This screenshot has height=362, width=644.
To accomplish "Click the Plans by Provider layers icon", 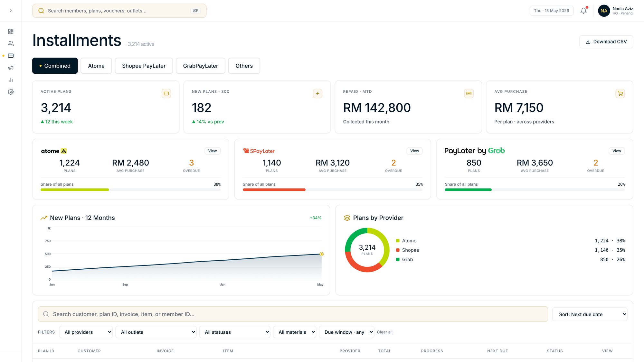I will [x=347, y=218].
